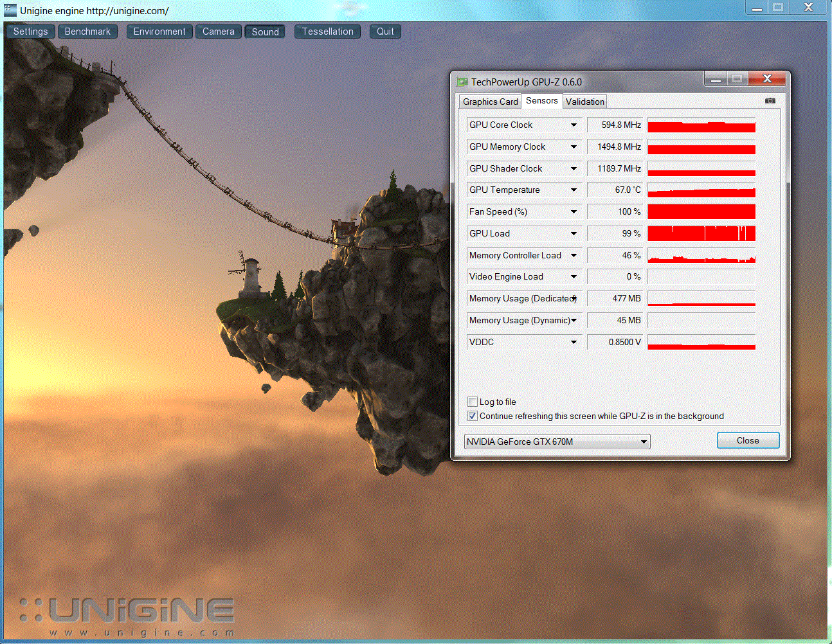Click the 1189.7 MHz shader clock value
The width and height of the screenshot is (832, 644).
[615, 168]
